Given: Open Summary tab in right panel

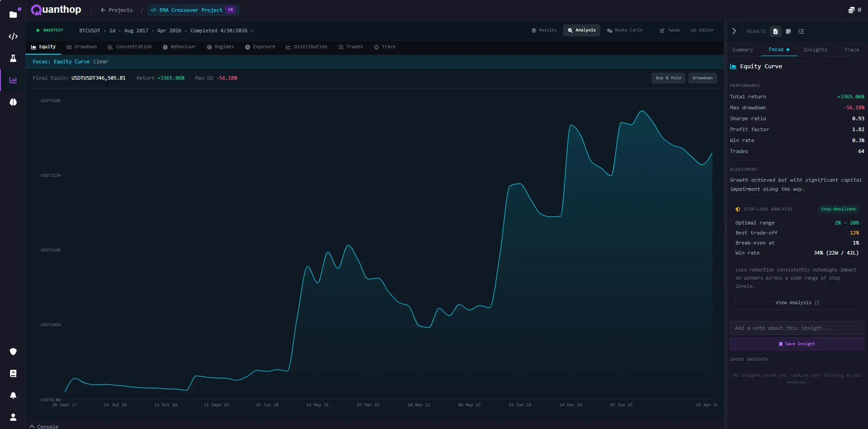Looking at the screenshot, I should pos(742,50).
